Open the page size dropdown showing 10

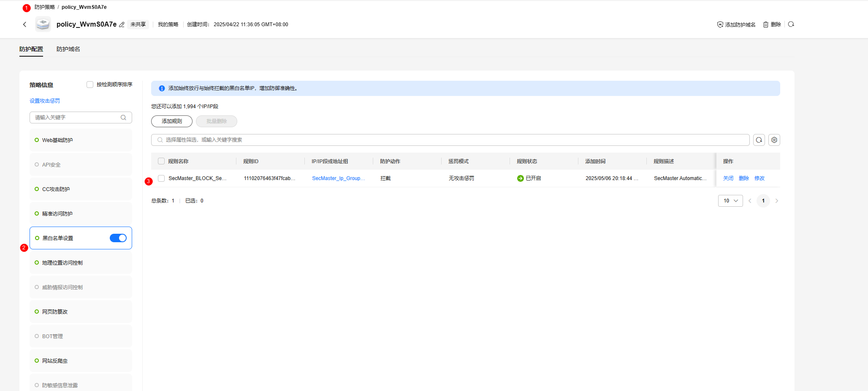click(730, 201)
